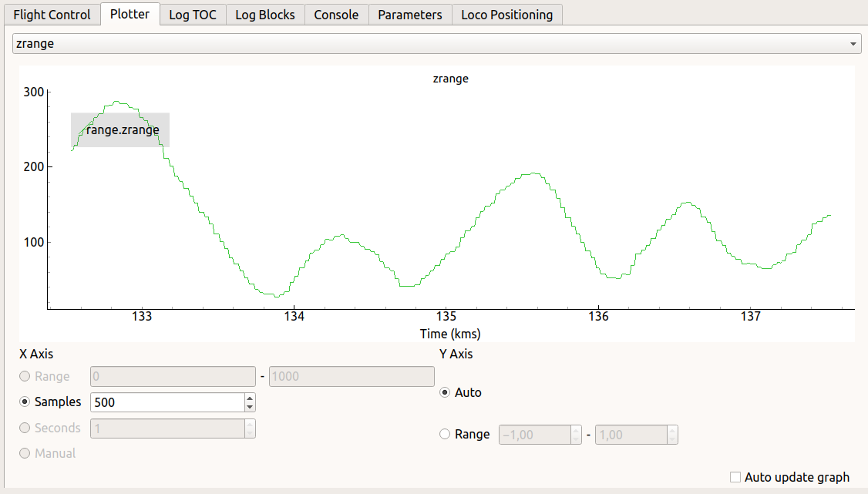Switch to Loco Positioning tab
The height and width of the screenshot is (494, 868).
click(x=506, y=15)
